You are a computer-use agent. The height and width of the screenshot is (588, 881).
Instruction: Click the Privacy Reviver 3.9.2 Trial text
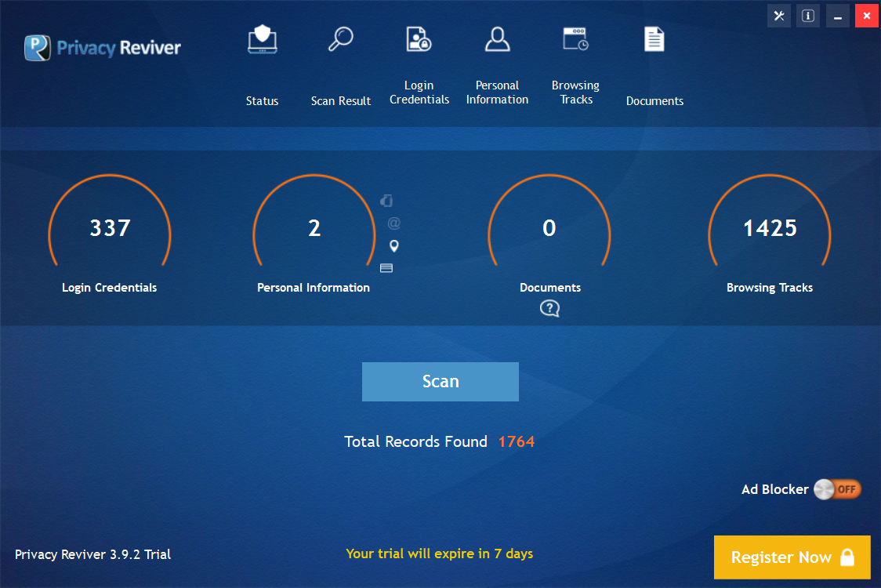[x=92, y=554]
